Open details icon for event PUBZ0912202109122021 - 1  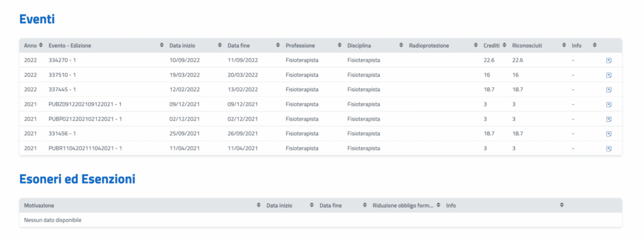click(x=609, y=104)
